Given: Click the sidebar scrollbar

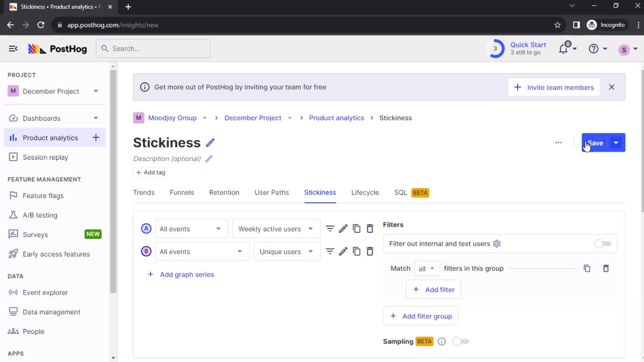Looking at the screenshot, I should coord(113,181).
